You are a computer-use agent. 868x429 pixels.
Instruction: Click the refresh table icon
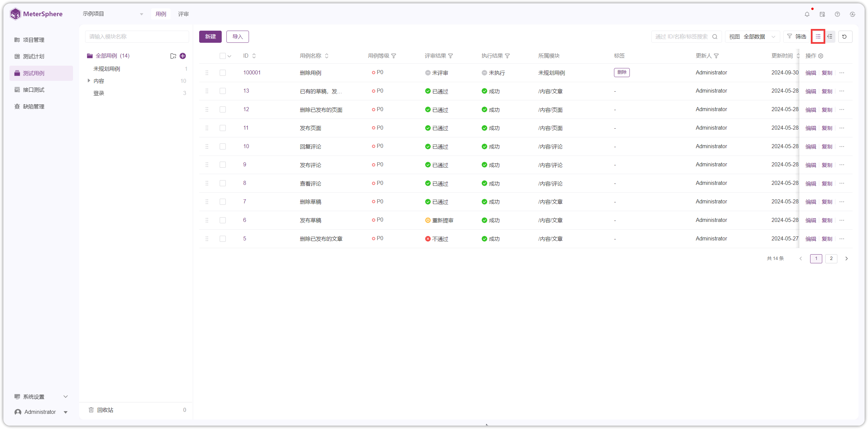point(845,36)
